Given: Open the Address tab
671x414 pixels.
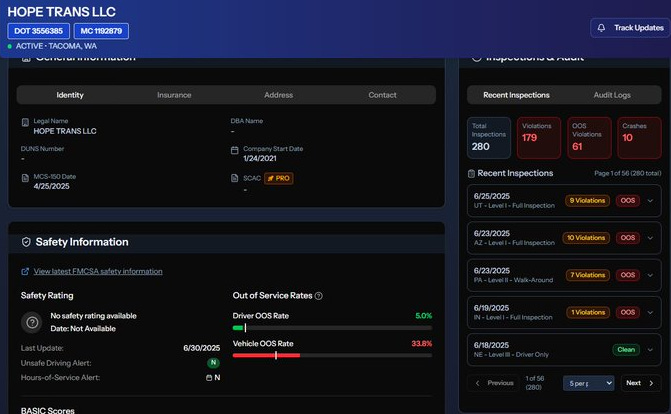Looking at the screenshot, I should click(279, 95).
